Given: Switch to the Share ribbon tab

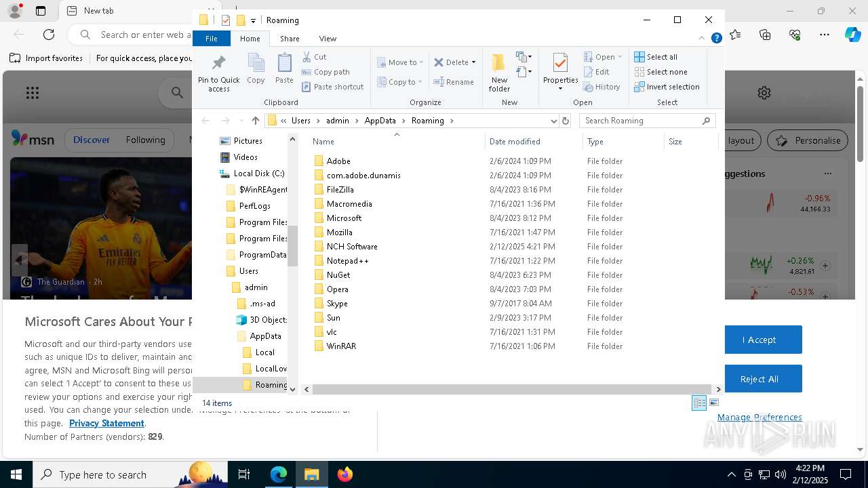Looking at the screenshot, I should click(290, 39).
